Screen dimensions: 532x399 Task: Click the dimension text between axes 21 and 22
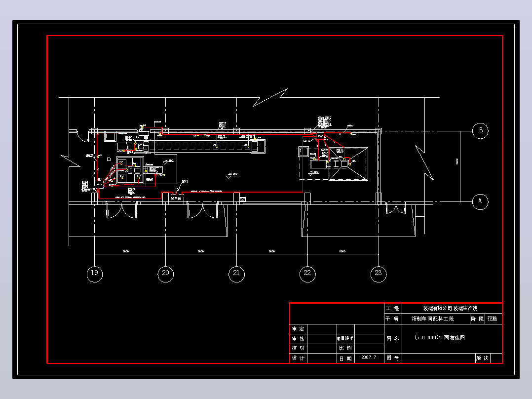tap(272, 252)
